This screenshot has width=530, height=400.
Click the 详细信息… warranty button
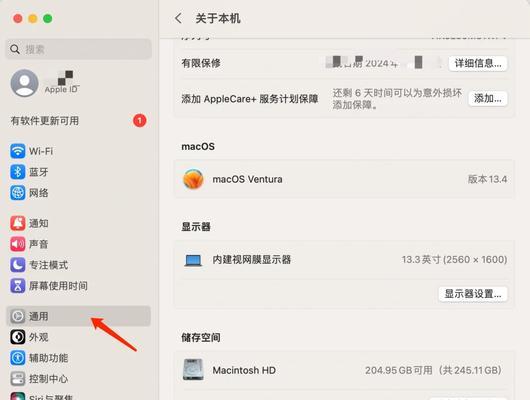[x=478, y=63]
